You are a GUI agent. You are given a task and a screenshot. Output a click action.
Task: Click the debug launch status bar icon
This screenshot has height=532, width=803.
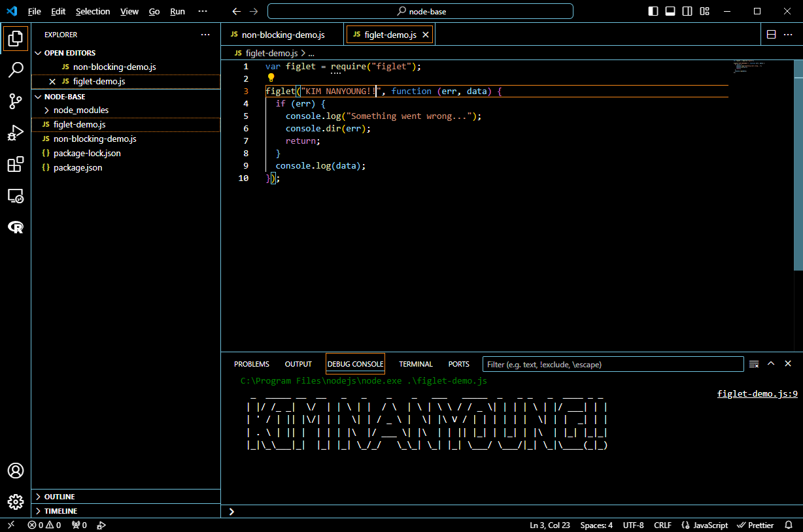point(101,525)
